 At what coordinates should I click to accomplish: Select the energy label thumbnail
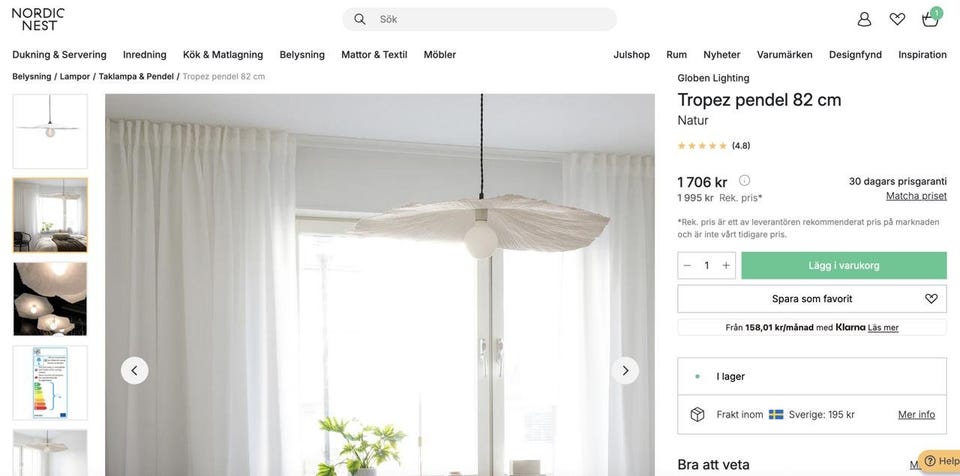[x=50, y=383]
